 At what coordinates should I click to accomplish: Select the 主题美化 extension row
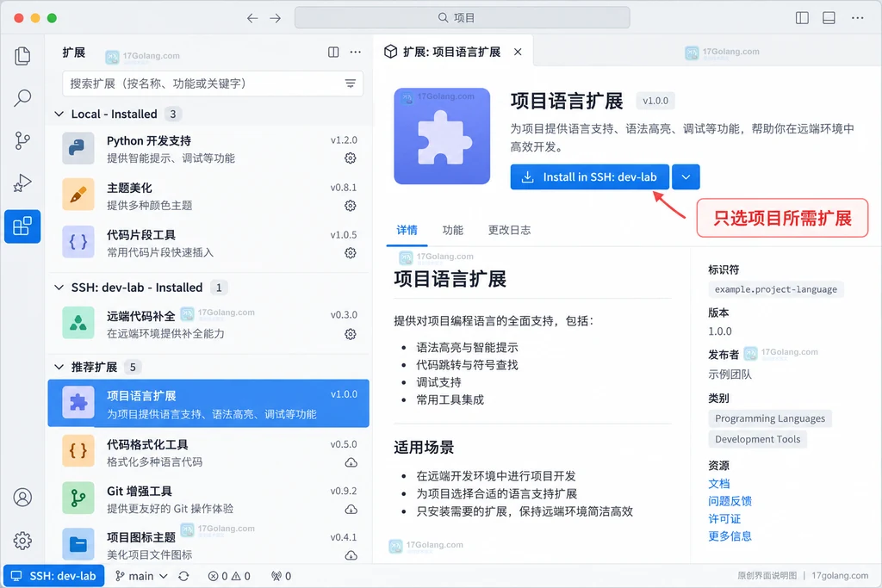[208, 196]
